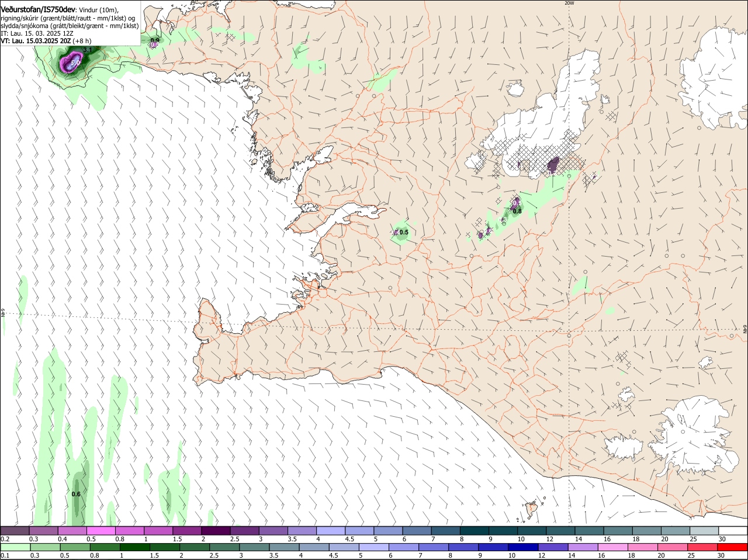Click the title 'Veðurstofan/IS750dev'
This screenshot has height=560, width=748.
(x=38, y=9)
